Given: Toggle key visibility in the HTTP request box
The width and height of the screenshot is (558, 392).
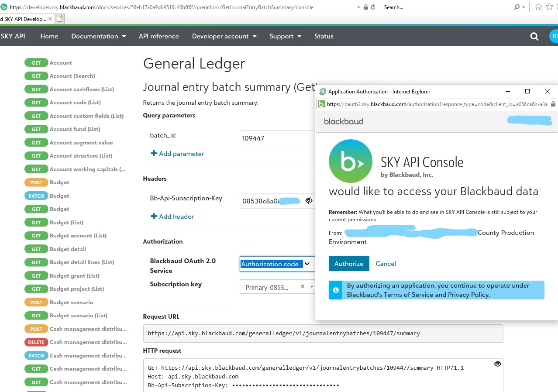Looking at the screenshot, I should [x=497, y=364].
